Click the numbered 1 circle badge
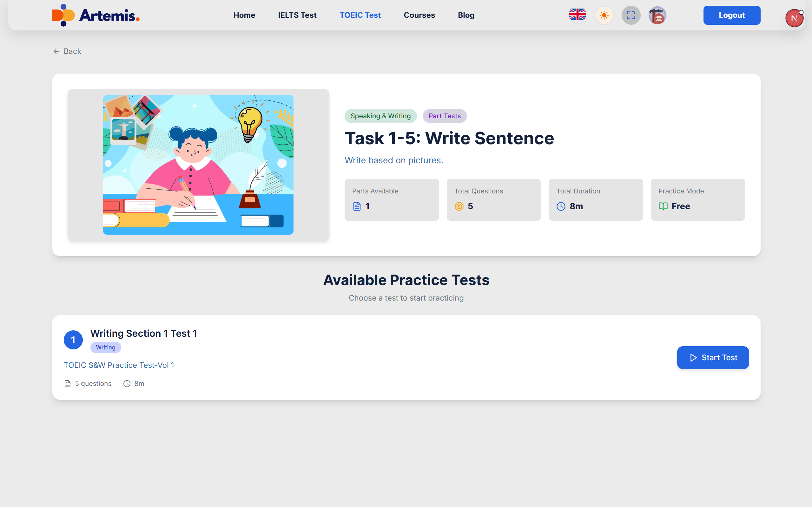Image resolution: width=812 pixels, height=507 pixels. click(x=73, y=340)
